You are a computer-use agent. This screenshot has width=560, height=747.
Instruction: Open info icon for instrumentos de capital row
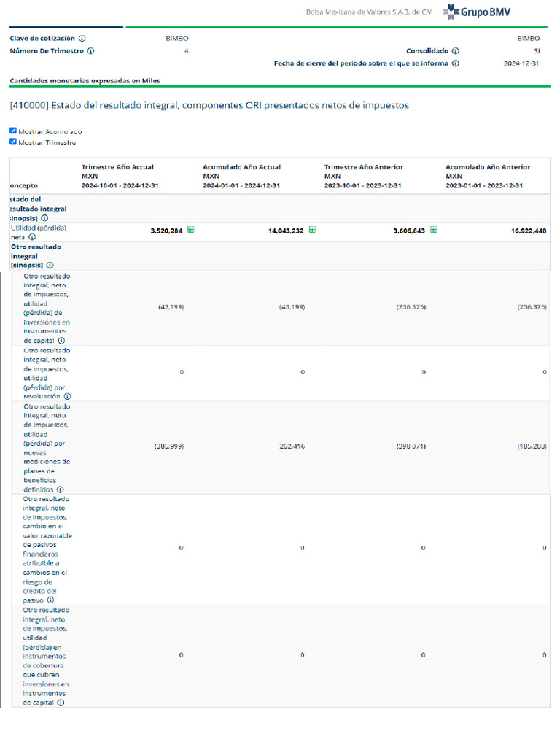click(x=61, y=341)
